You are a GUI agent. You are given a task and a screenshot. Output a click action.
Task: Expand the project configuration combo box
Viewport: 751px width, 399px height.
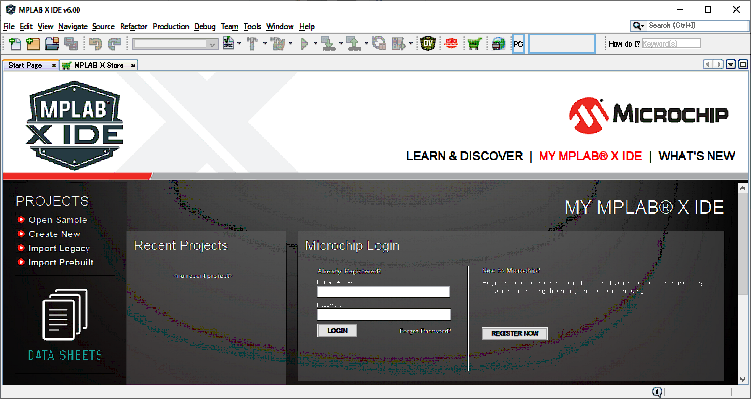176,44
